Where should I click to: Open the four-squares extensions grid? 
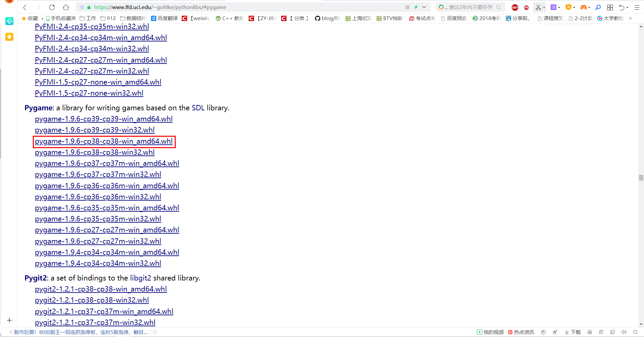coord(610,7)
